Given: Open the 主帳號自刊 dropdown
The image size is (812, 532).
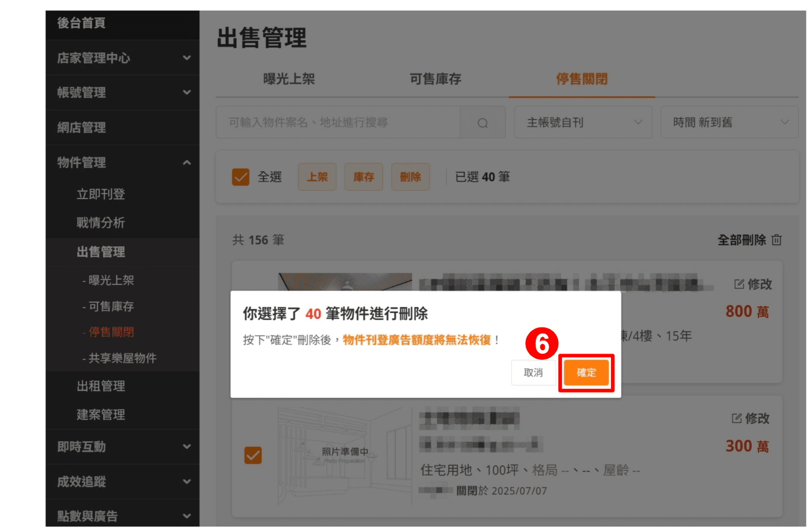Looking at the screenshot, I should (583, 122).
